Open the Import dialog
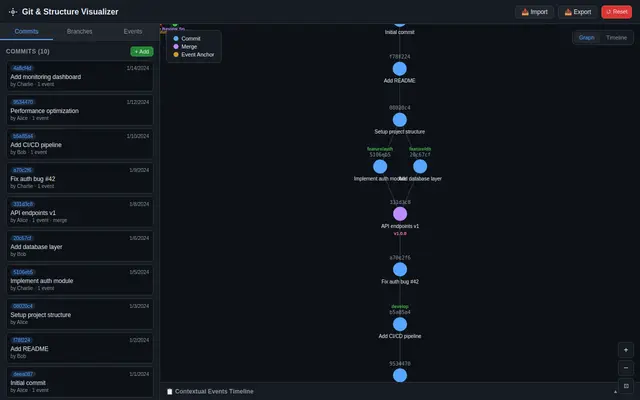 click(534, 12)
